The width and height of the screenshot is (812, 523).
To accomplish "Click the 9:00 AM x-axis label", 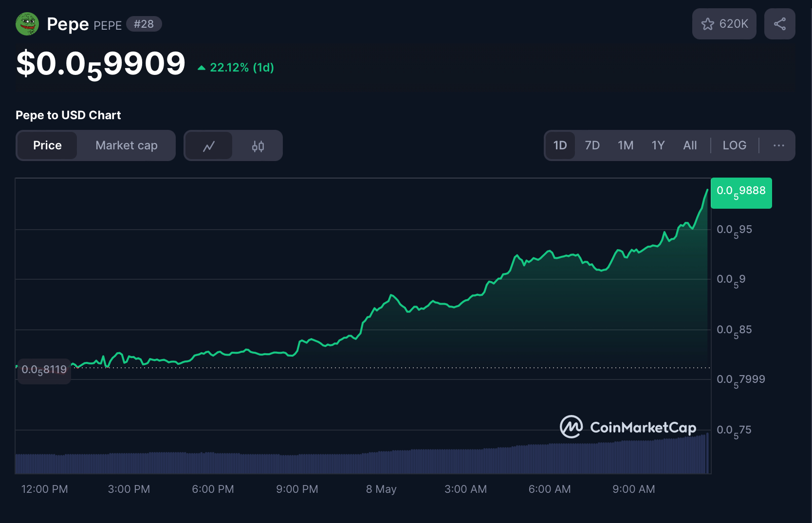I will coord(633,489).
